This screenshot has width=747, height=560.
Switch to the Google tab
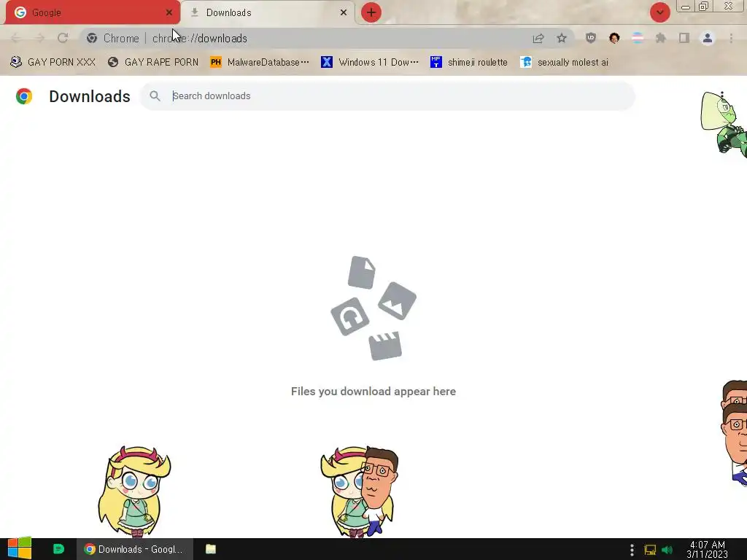tap(93, 12)
